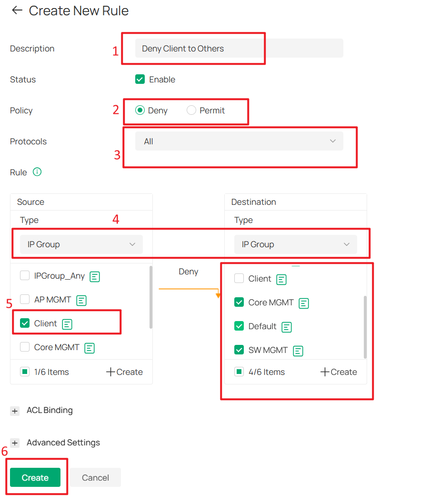Check the IPGroup_Any source checkbox

pos(25,275)
